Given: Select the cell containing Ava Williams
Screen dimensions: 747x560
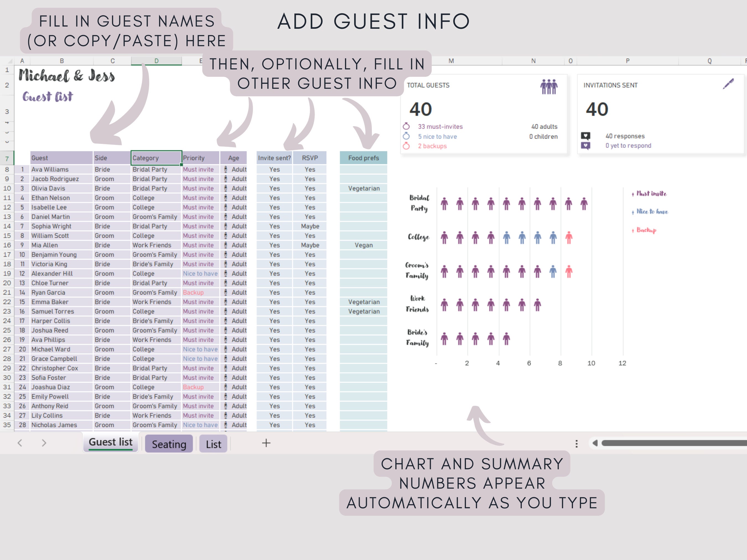Looking at the screenshot, I should click(51, 170).
